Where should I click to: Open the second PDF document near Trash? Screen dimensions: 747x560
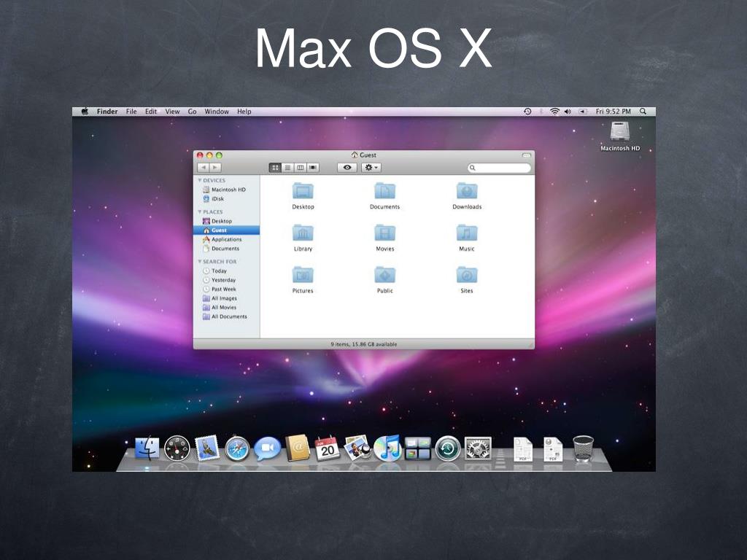pos(553,449)
